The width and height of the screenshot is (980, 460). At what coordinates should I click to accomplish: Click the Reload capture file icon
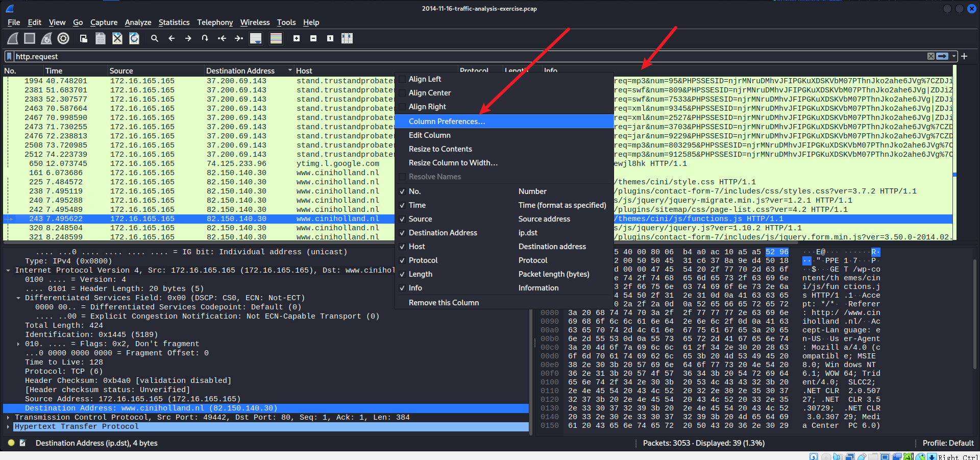pyautogui.click(x=134, y=38)
